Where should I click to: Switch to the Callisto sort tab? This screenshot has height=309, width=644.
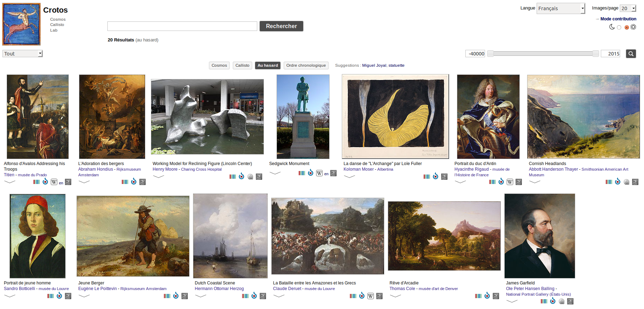[x=243, y=65]
